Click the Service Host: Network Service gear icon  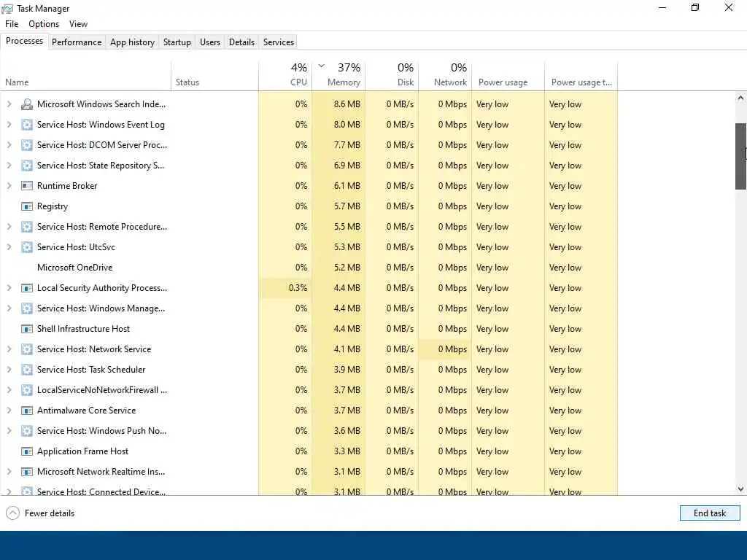pyautogui.click(x=27, y=349)
